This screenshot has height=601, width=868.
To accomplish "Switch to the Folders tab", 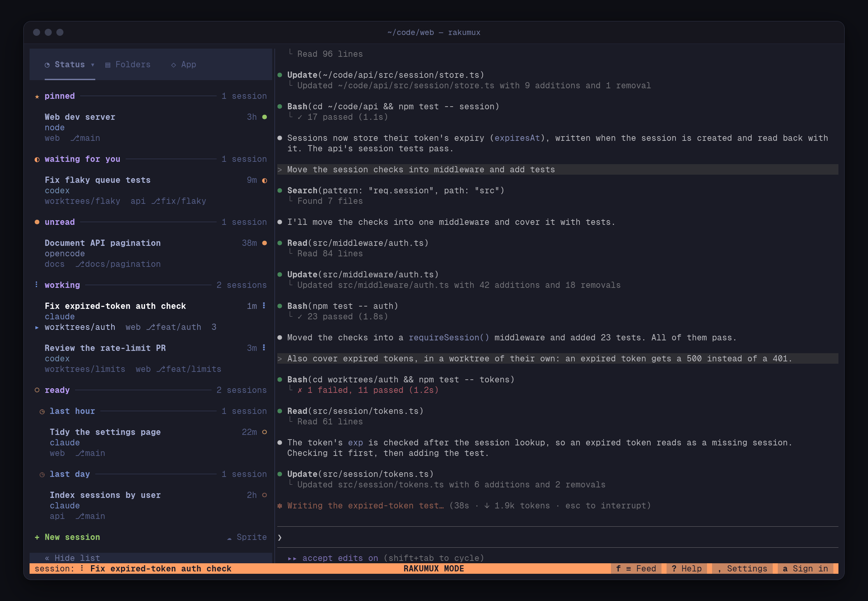I will coord(128,65).
